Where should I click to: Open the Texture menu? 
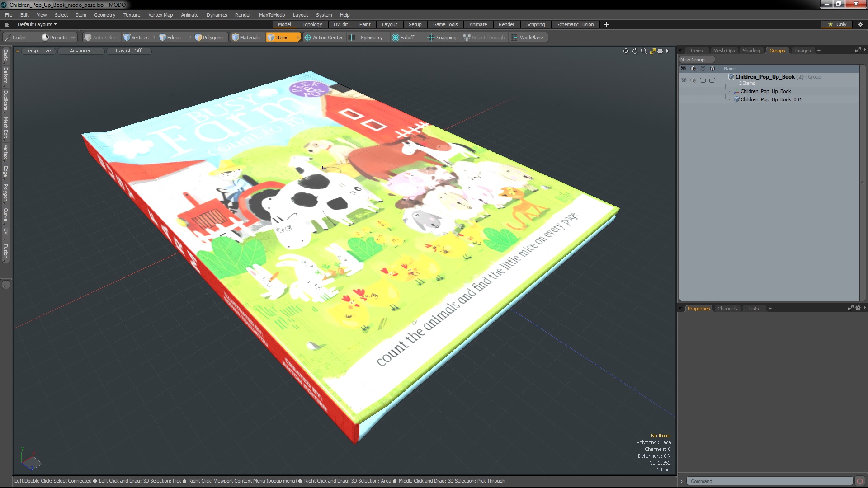coord(132,15)
